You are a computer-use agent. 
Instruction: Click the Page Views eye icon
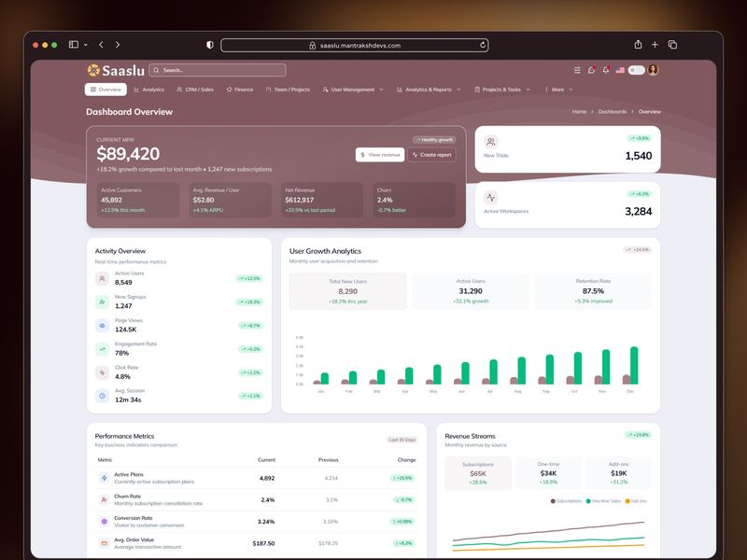[x=102, y=326]
